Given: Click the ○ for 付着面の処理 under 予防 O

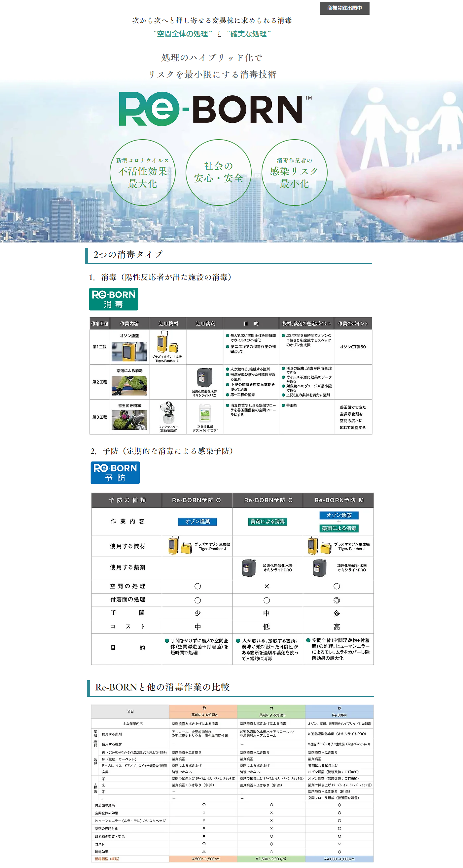Looking at the screenshot, I should point(197,600).
